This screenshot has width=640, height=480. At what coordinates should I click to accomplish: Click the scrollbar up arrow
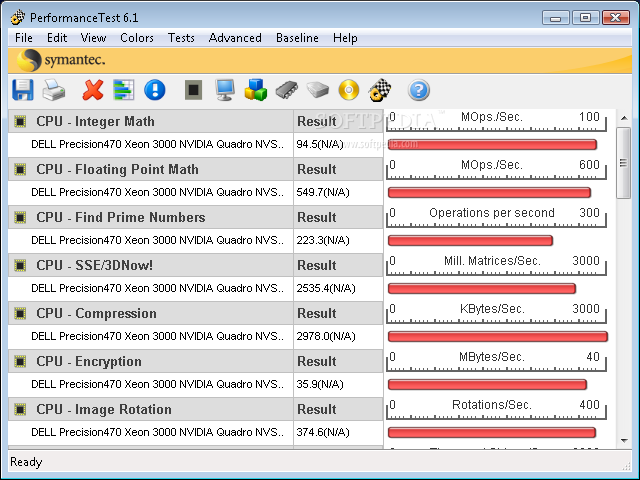624,118
